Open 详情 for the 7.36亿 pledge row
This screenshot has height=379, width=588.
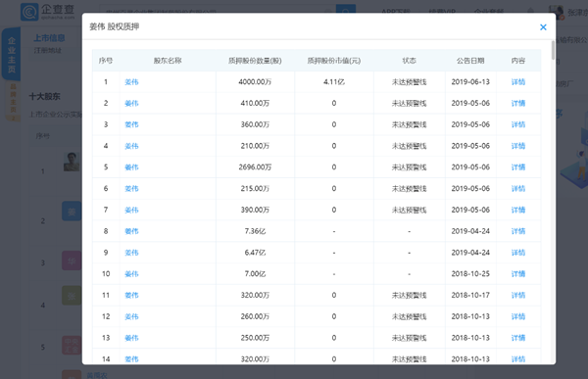pyautogui.click(x=517, y=231)
